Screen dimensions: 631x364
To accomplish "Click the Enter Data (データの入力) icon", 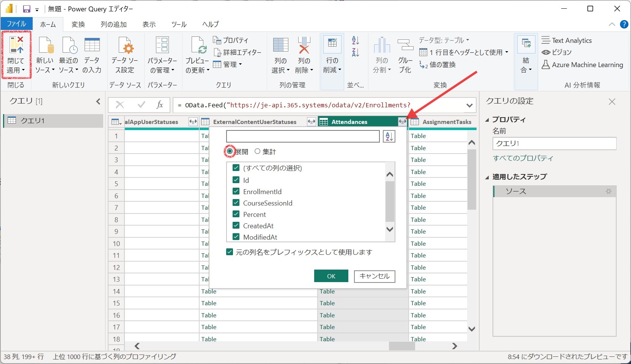I will tap(92, 45).
